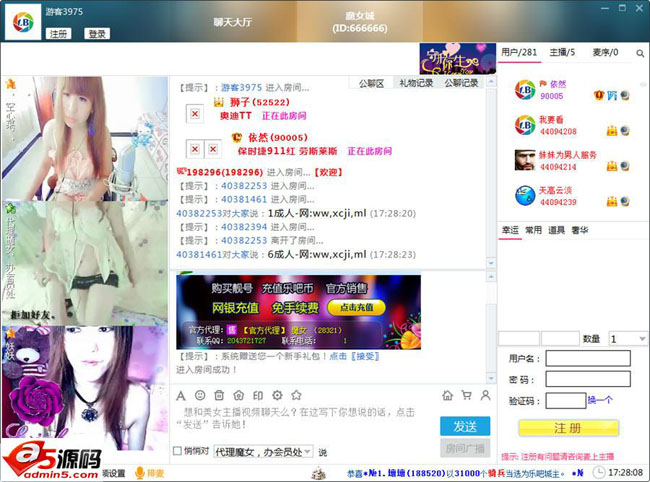Open the 公聊记录 tab
The height and width of the screenshot is (482, 650).
461,83
